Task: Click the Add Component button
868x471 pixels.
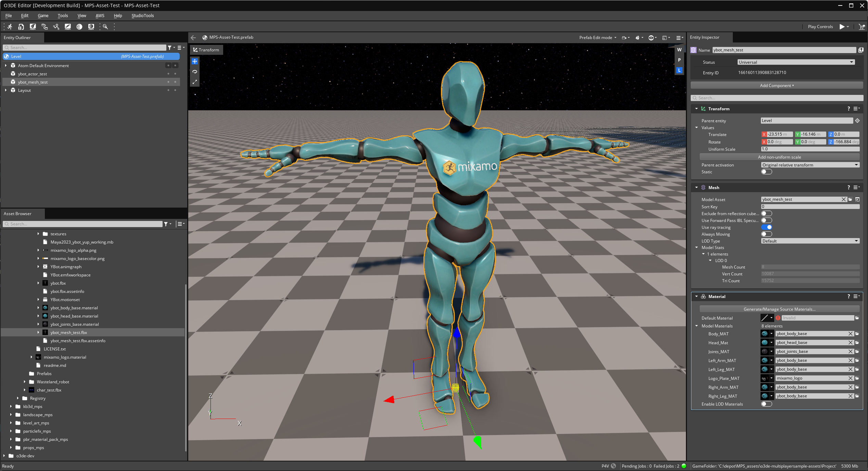Action: (777, 86)
